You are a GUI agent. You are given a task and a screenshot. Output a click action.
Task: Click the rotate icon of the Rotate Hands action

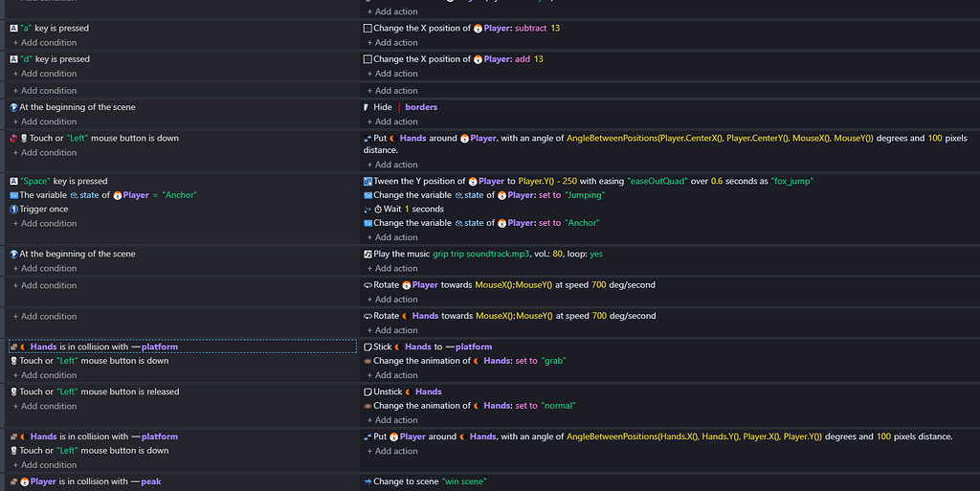point(367,317)
